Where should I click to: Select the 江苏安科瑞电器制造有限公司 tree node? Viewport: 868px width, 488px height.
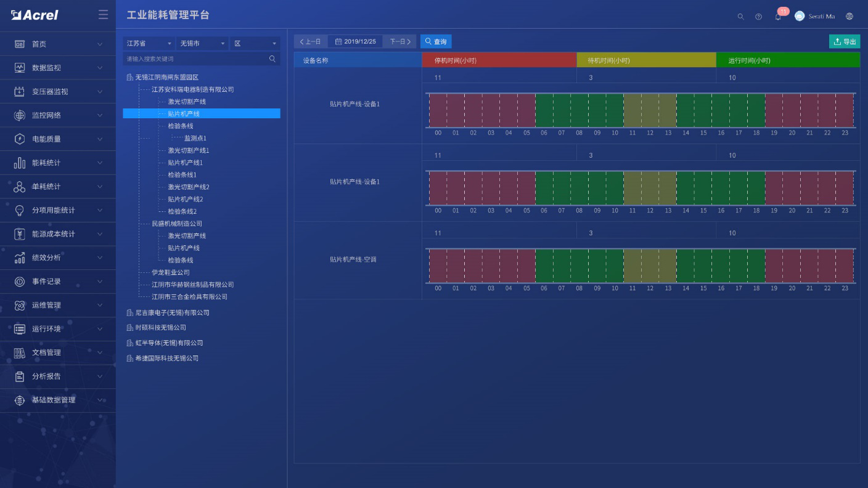click(193, 89)
